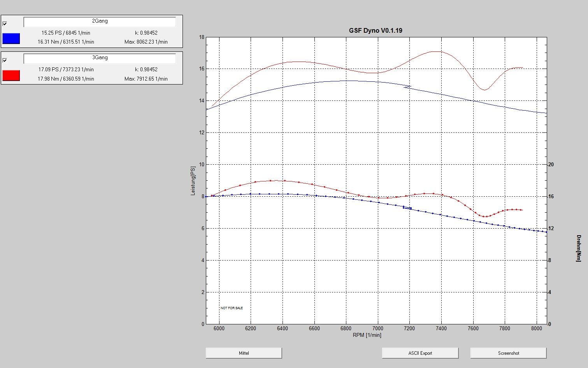Toggle the 3Gang run checkbox

pos(5,60)
